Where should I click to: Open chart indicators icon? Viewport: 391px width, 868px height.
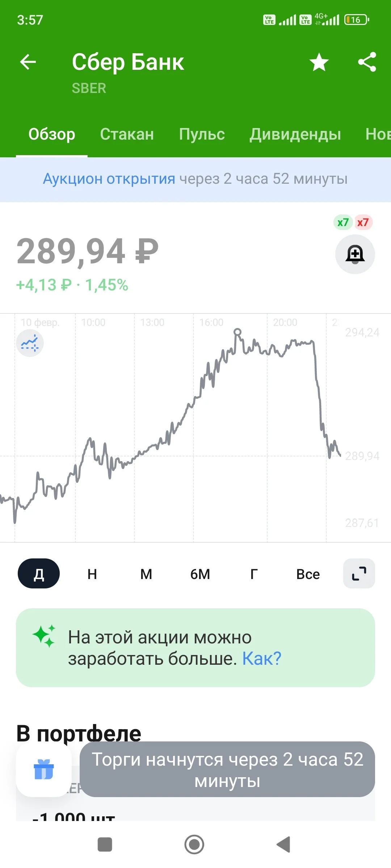pyautogui.click(x=30, y=343)
